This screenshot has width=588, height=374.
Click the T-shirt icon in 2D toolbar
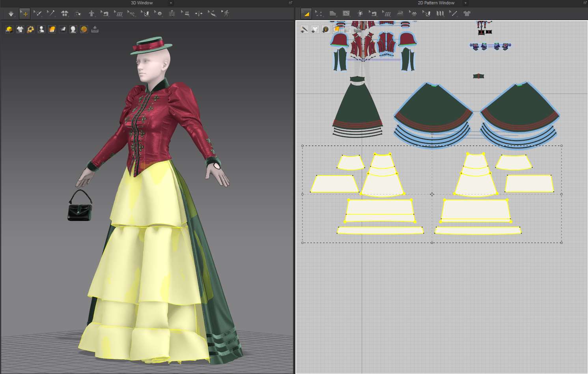[467, 14]
